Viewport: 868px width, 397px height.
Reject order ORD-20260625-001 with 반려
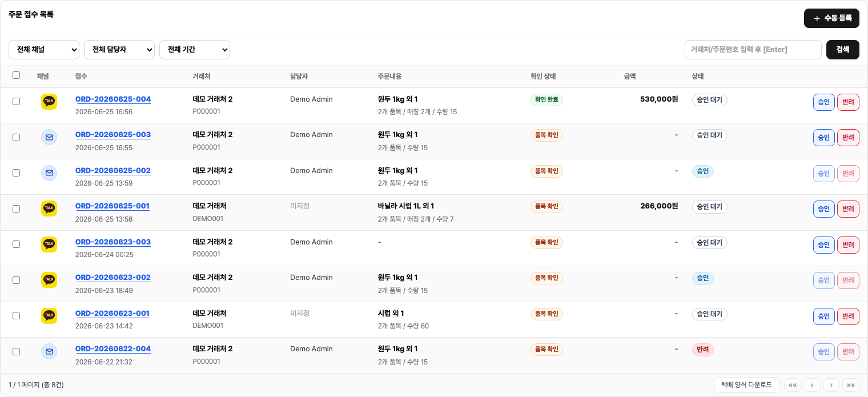848,209
